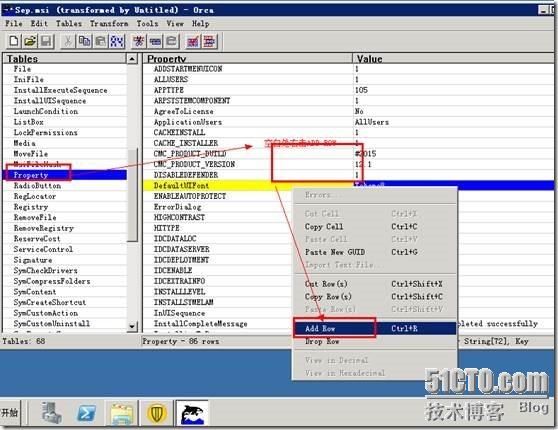Open the yellow shield taskbar icon
Image resolution: width=558 pixels, height=430 pixels.
(x=157, y=413)
